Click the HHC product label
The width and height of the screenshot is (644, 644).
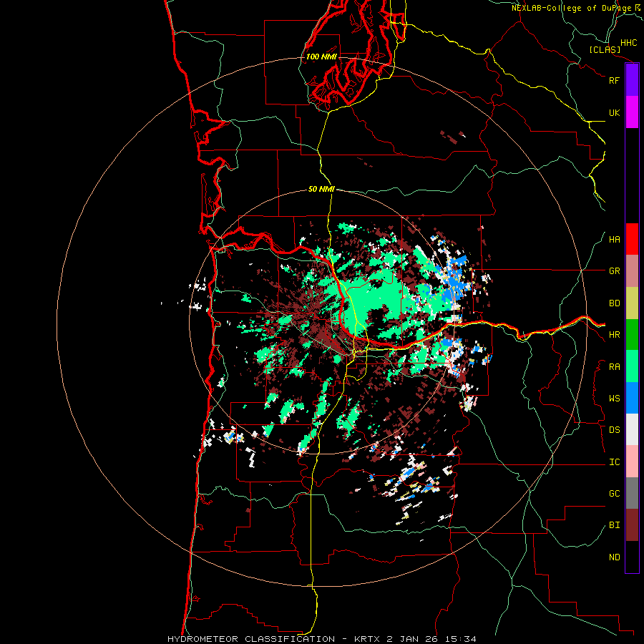coord(628,43)
